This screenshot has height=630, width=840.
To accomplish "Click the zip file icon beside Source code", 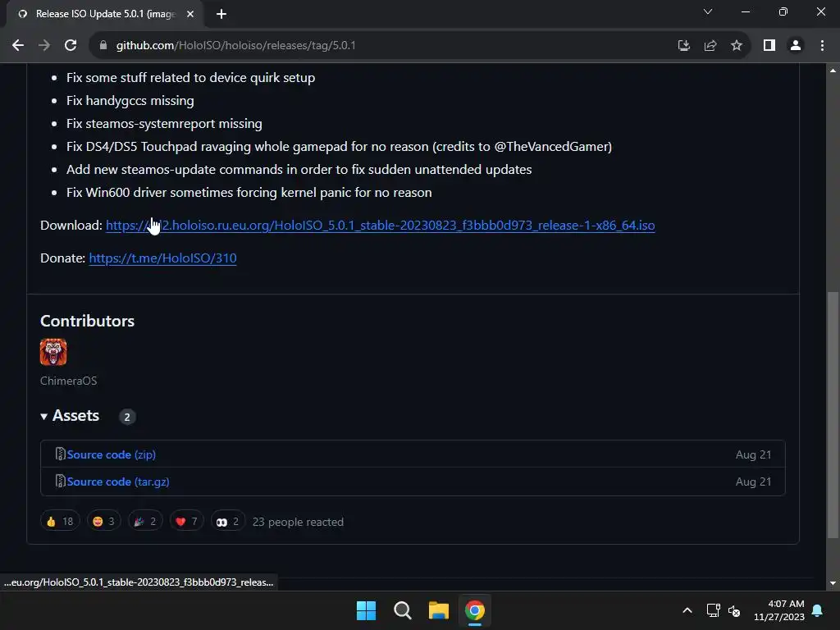I will (x=60, y=454).
